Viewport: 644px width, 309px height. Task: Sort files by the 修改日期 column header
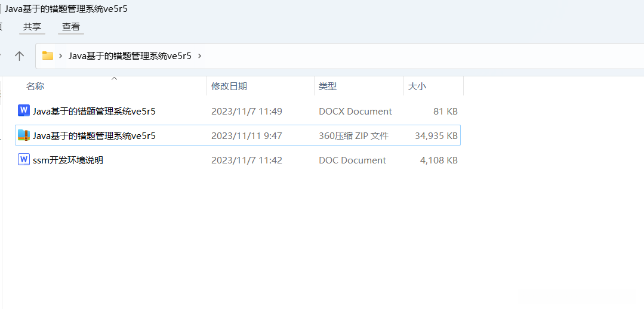[x=229, y=86]
